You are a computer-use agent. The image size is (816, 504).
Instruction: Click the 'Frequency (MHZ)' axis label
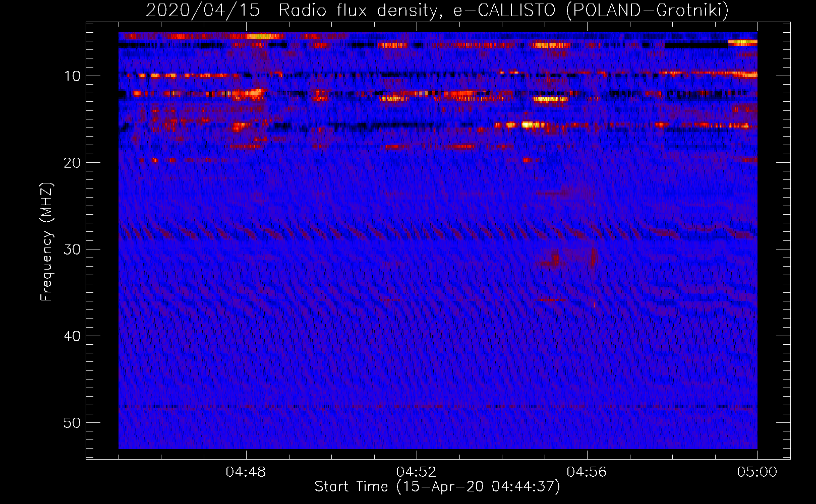click(x=46, y=242)
